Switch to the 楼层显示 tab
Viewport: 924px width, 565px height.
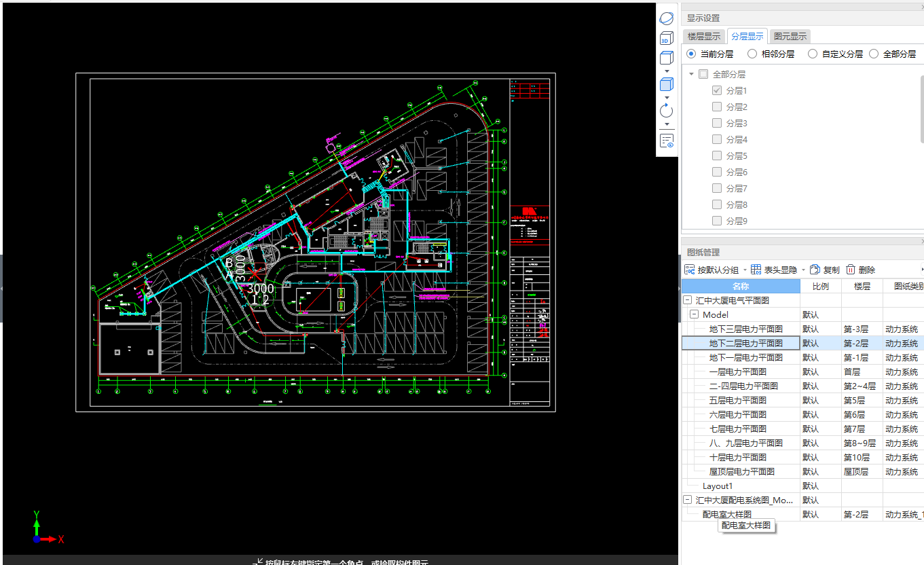tap(704, 37)
